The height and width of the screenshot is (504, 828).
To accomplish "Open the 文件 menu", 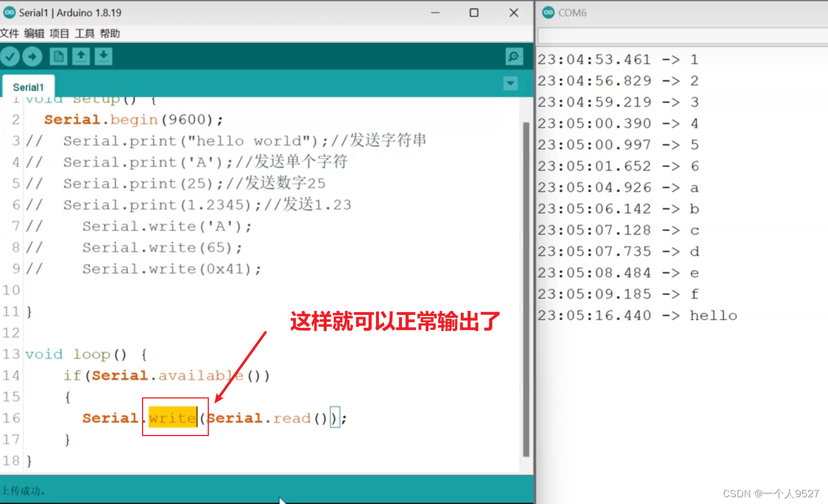I will [x=10, y=33].
